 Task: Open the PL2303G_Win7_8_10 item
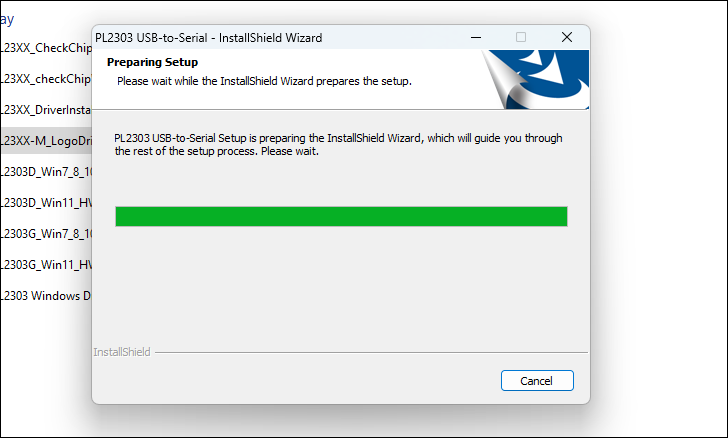pos(46,234)
